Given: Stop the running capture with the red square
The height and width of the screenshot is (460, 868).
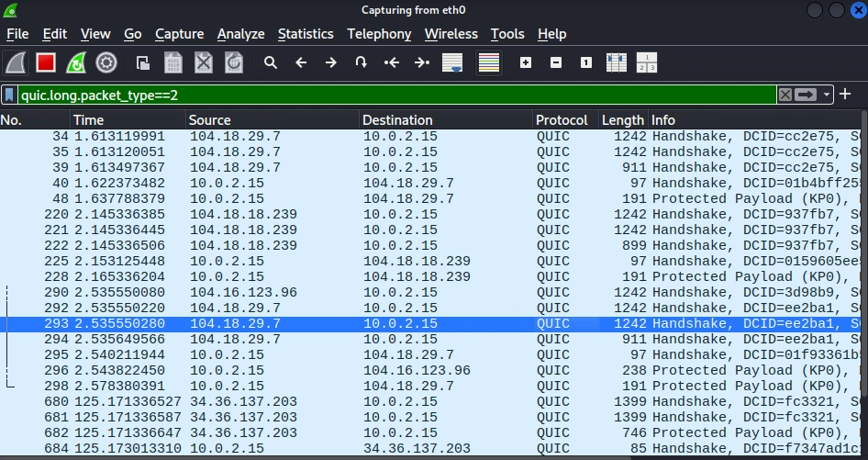Looking at the screenshot, I should point(46,62).
